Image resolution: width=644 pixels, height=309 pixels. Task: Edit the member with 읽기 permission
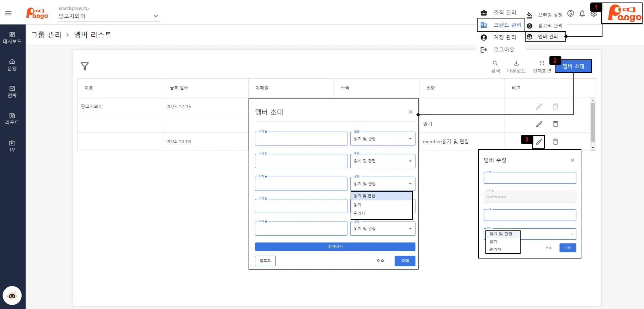tap(539, 124)
